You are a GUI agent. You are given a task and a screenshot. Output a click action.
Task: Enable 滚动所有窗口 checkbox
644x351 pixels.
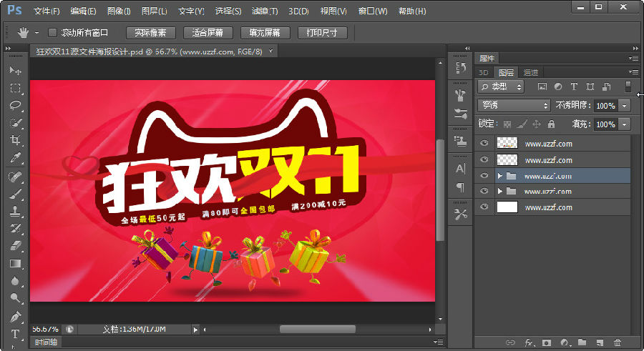coord(52,32)
